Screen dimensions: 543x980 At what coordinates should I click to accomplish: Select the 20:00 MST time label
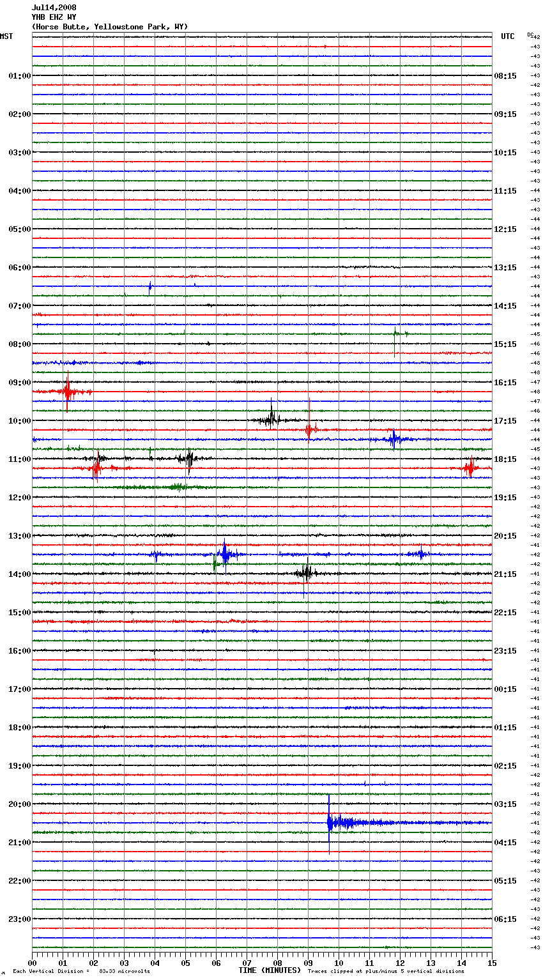pos(20,804)
